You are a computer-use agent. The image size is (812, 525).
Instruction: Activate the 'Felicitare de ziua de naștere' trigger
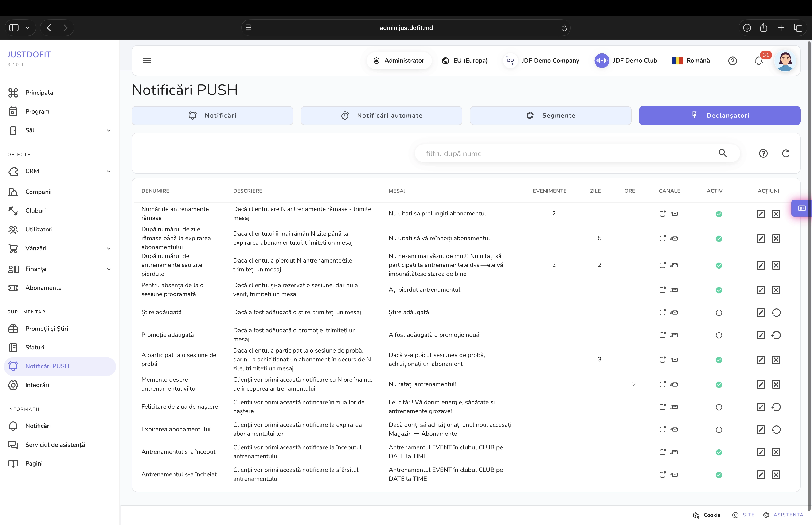coord(719,407)
